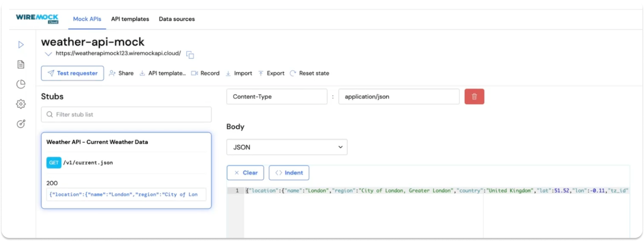Click the GET method badge
Viewport: 644px width, 241px height.
54,162
